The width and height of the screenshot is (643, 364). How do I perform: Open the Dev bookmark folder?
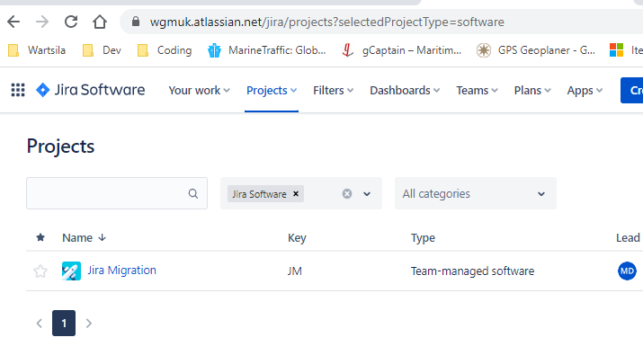102,50
